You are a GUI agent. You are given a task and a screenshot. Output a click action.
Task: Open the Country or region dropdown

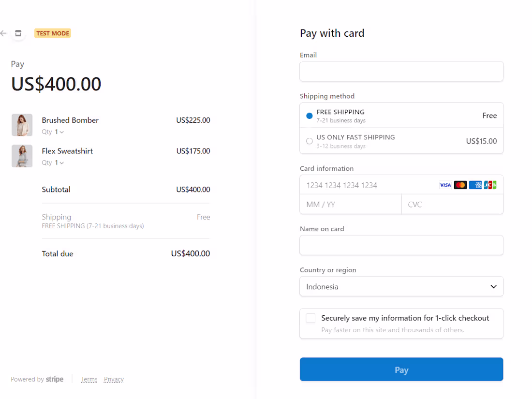point(401,286)
